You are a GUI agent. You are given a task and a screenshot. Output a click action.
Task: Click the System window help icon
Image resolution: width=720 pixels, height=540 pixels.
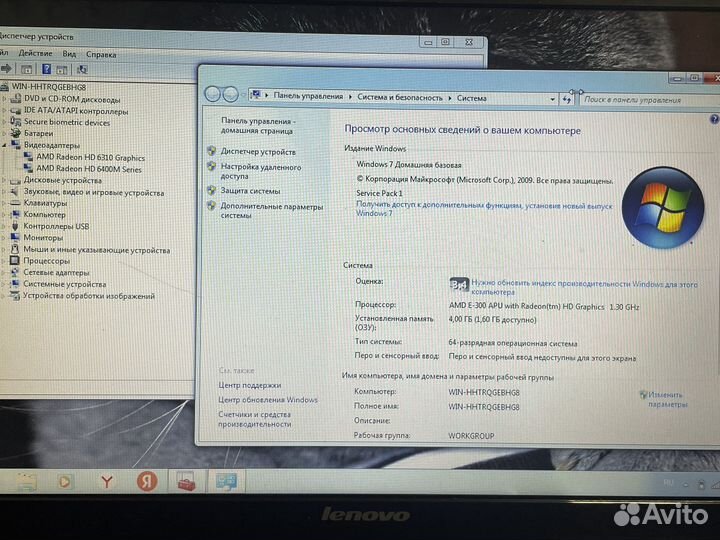tap(714, 119)
